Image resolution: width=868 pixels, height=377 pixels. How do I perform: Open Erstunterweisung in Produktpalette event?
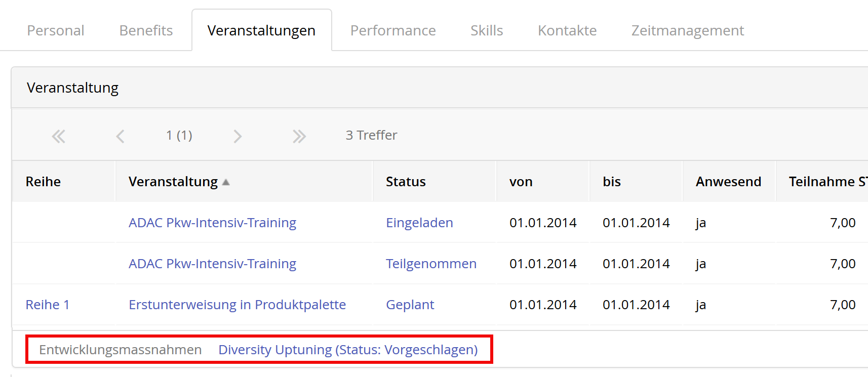pos(237,305)
